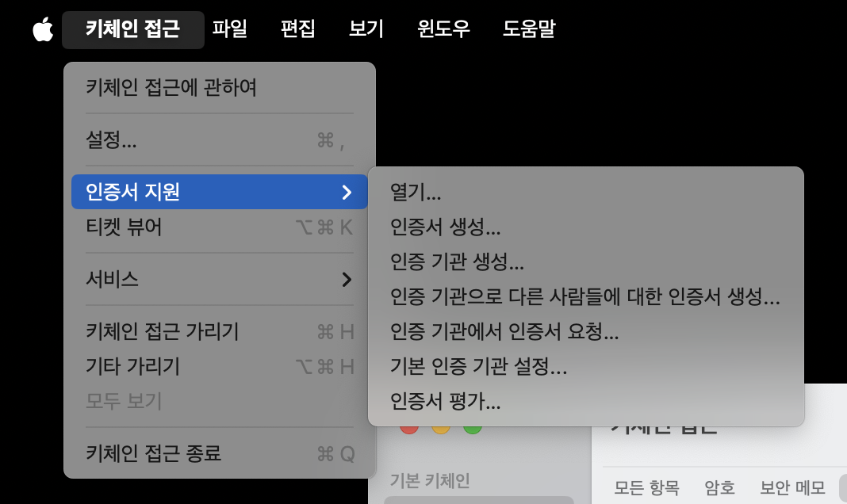This screenshot has height=504, width=847.
Task: Open the 윈도우 menu
Action: pos(443,29)
